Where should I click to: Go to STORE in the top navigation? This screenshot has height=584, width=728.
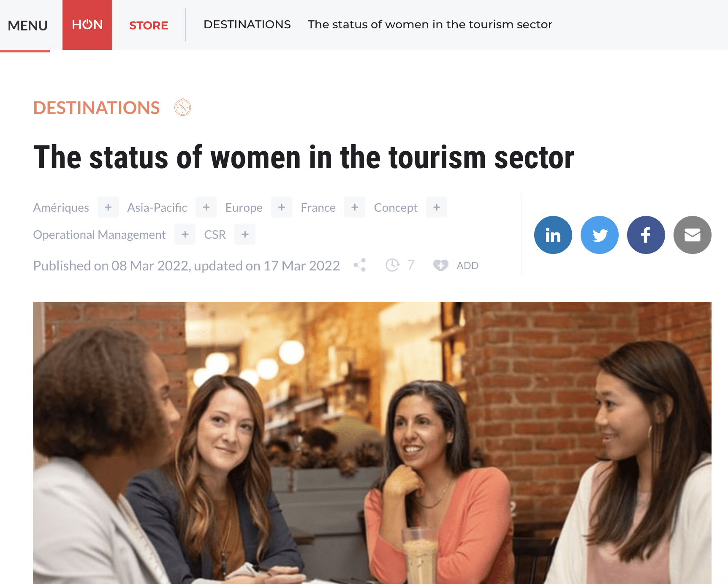coord(149,25)
